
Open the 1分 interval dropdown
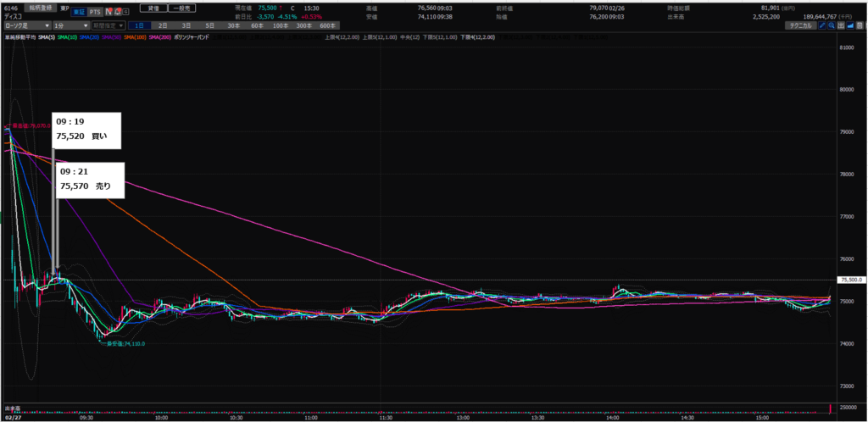70,27
